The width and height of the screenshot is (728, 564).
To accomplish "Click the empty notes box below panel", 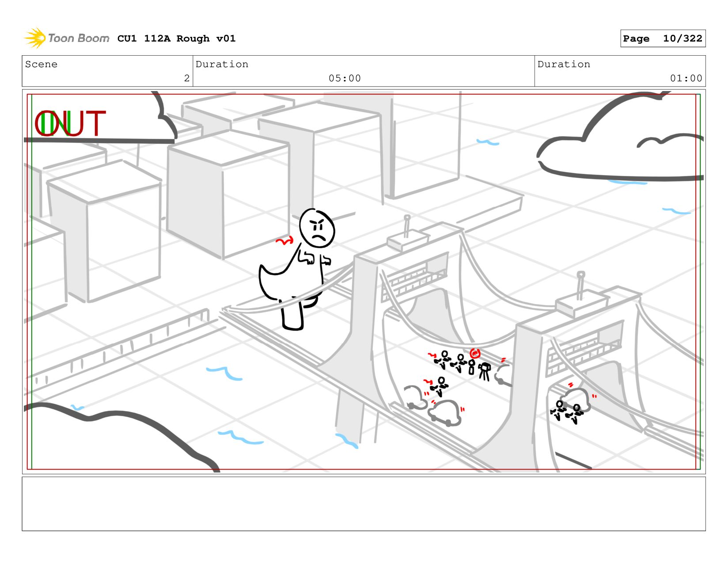I will [364, 503].
